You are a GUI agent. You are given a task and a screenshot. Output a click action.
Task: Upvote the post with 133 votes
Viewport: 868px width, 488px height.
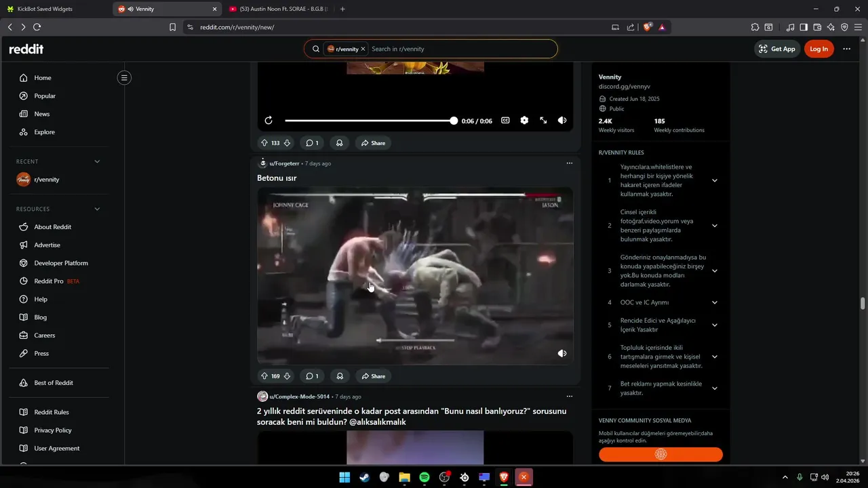pos(264,143)
